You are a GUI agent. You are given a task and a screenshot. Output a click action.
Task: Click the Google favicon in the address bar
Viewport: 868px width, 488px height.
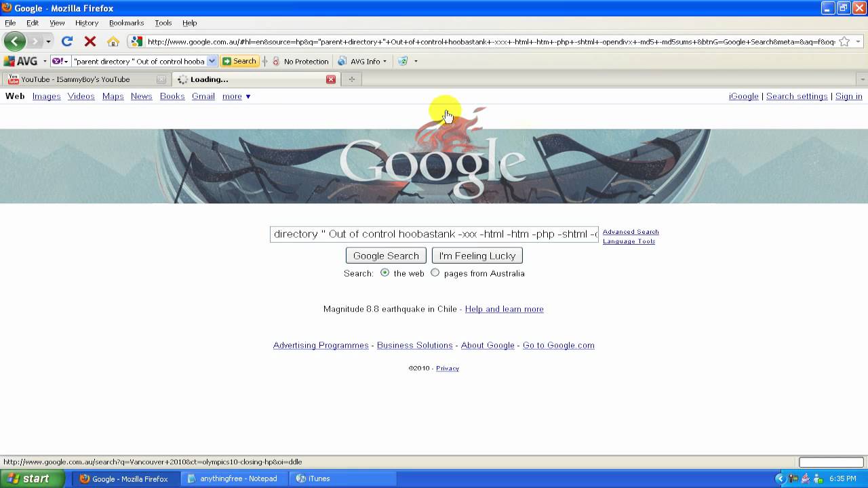(136, 41)
